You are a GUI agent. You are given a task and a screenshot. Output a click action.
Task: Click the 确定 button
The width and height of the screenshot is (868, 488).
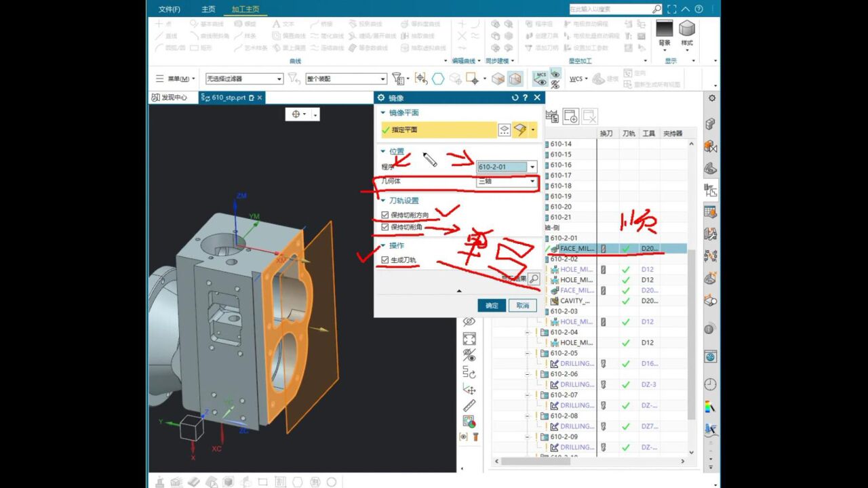(x=491, y=306)
